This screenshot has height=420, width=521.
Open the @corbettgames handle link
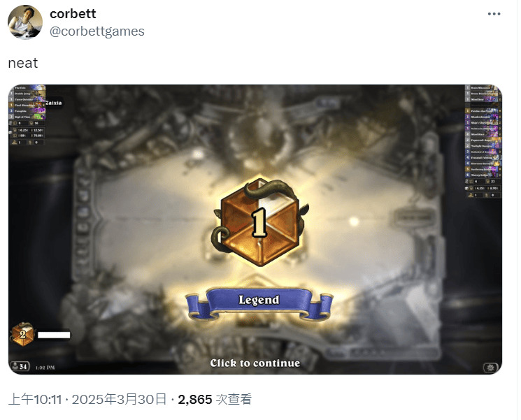tap(97, 31)
